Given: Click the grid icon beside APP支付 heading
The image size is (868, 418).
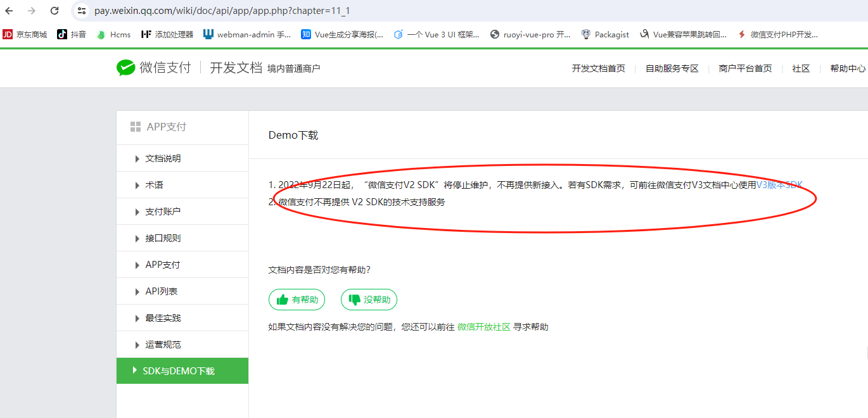Looking at the screenshot, I should 135,127.
